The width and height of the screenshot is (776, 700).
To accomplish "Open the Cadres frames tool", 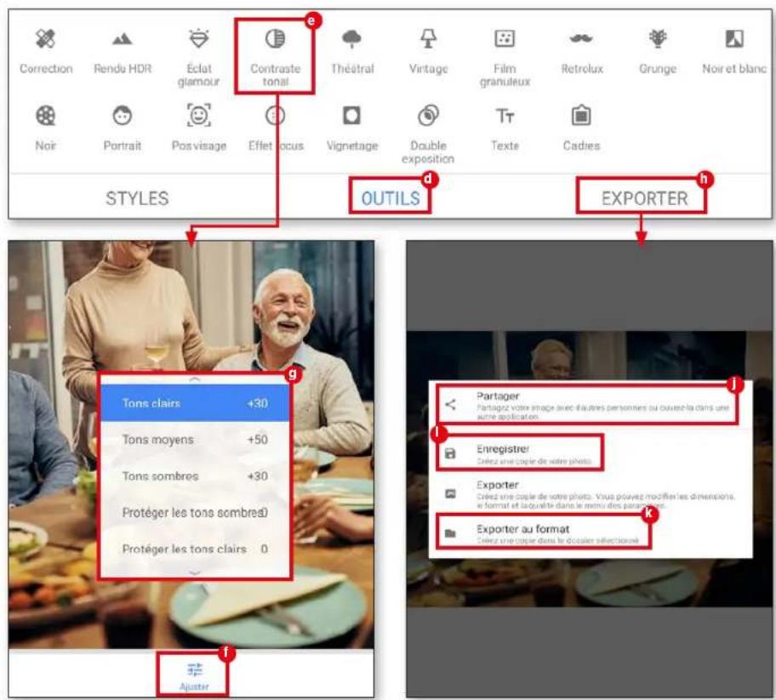I will click(x=581, y=128).
